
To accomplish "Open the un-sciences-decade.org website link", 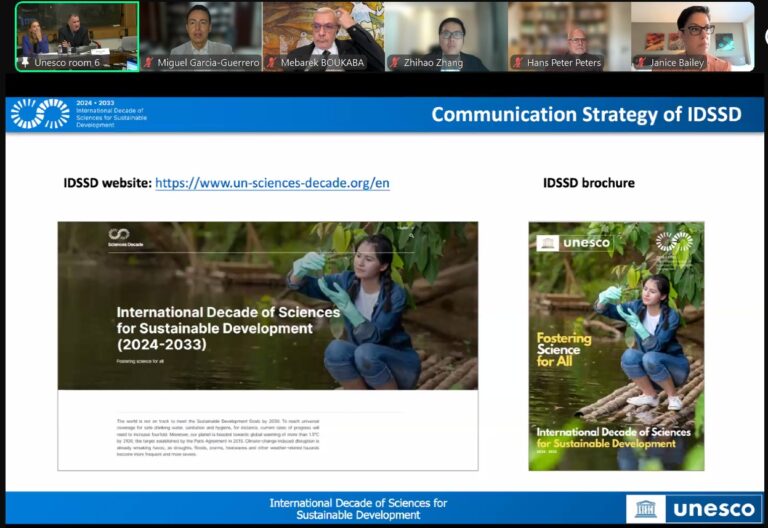I will [272, 183].
